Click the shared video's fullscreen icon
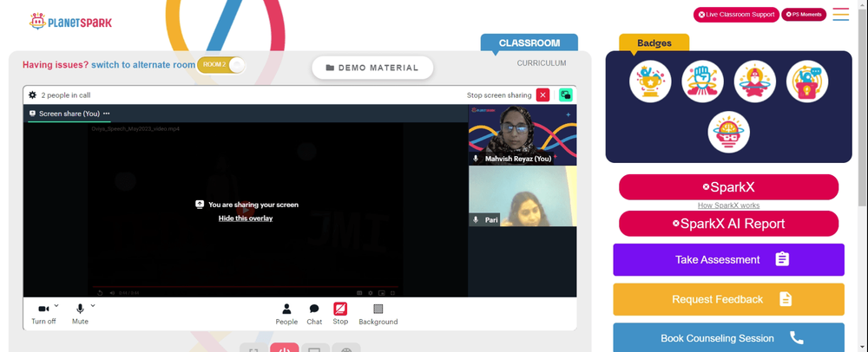This screenshot has width=868, height=352. click(x=392, y=293)
